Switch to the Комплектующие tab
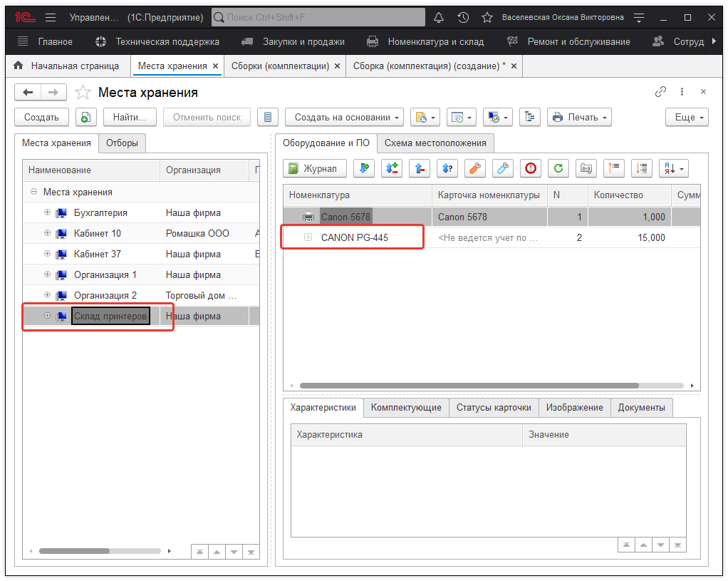Viewport: 728px width, 581px height. (406, 407)
